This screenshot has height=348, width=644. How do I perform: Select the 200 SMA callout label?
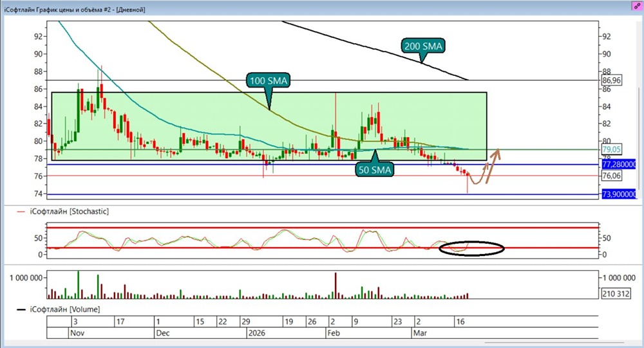click(x=423, y=46)
